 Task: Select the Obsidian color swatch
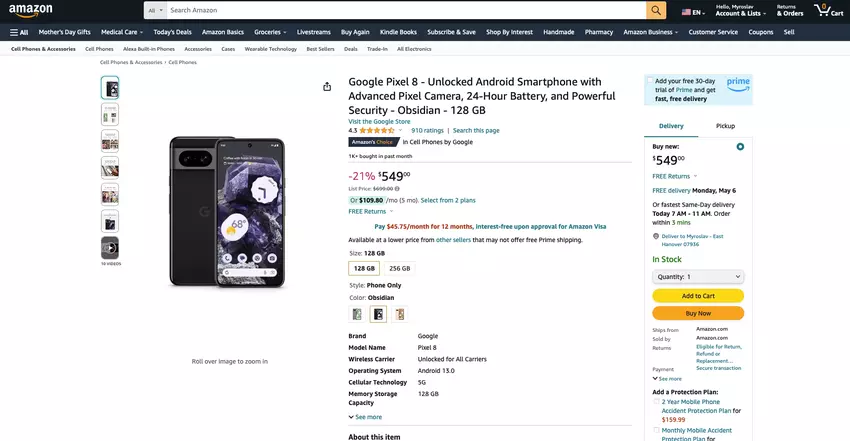coord(379,314)
